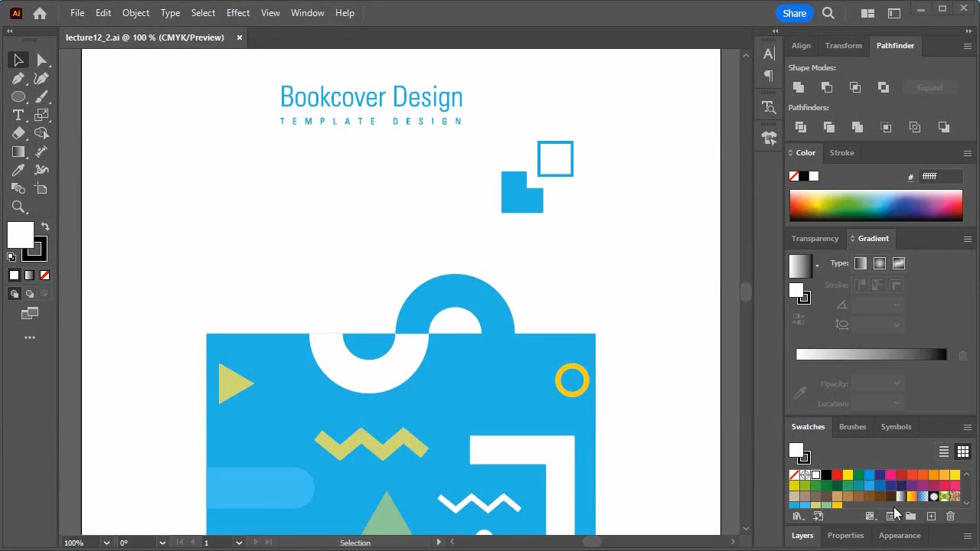This screenshot has height=551, width=980.
Task: Open the artboard navigation dropdown
Action: [x=239, y=543]
